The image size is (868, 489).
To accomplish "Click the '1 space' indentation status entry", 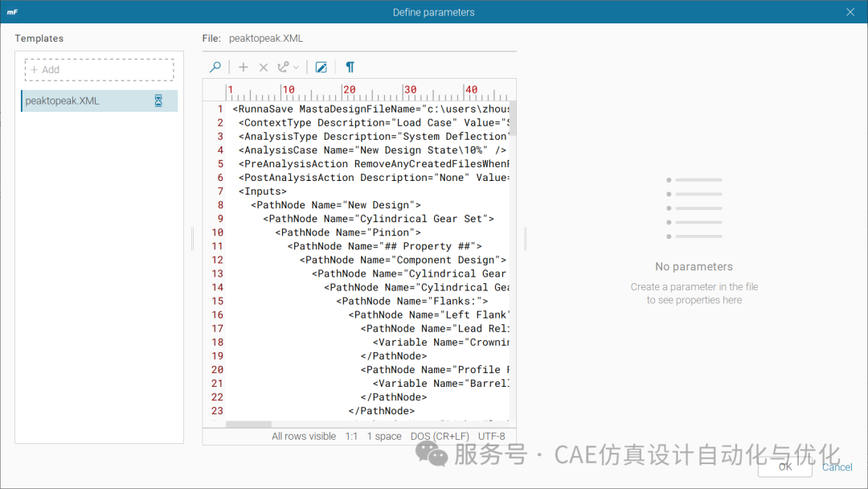I will click(x=384, y=437).
